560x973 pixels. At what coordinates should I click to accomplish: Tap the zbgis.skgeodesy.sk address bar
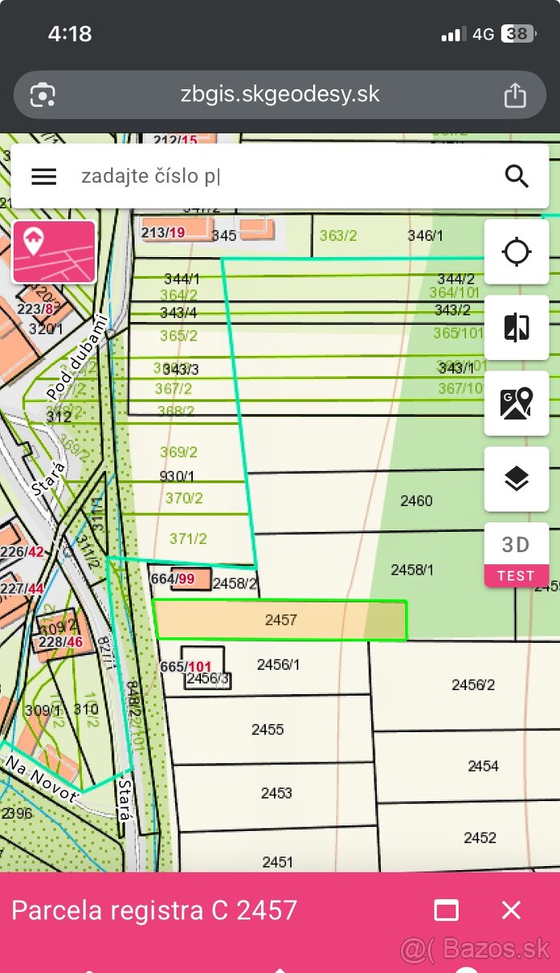click(x=280, y=95)
